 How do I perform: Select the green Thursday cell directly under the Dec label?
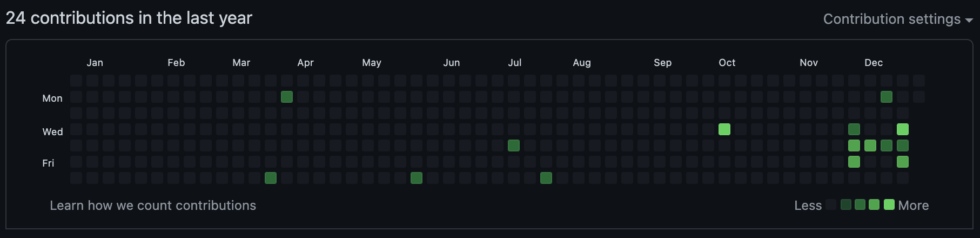point(870,146)
